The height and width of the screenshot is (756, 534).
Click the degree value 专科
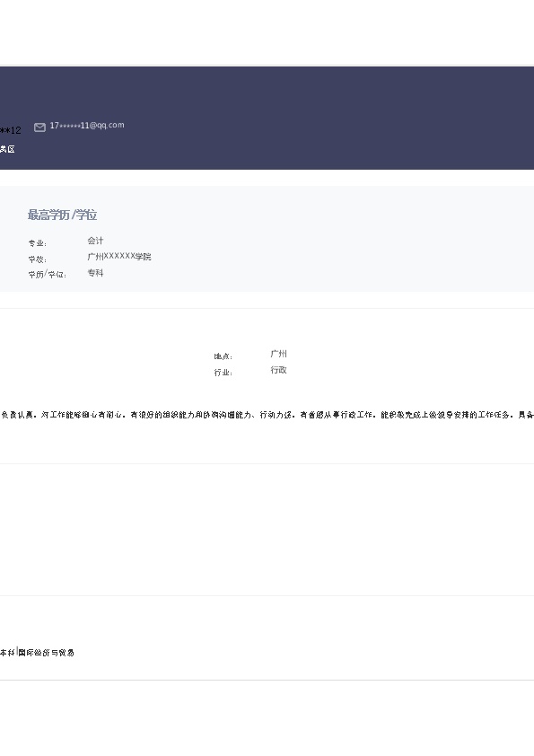point(95,273)
